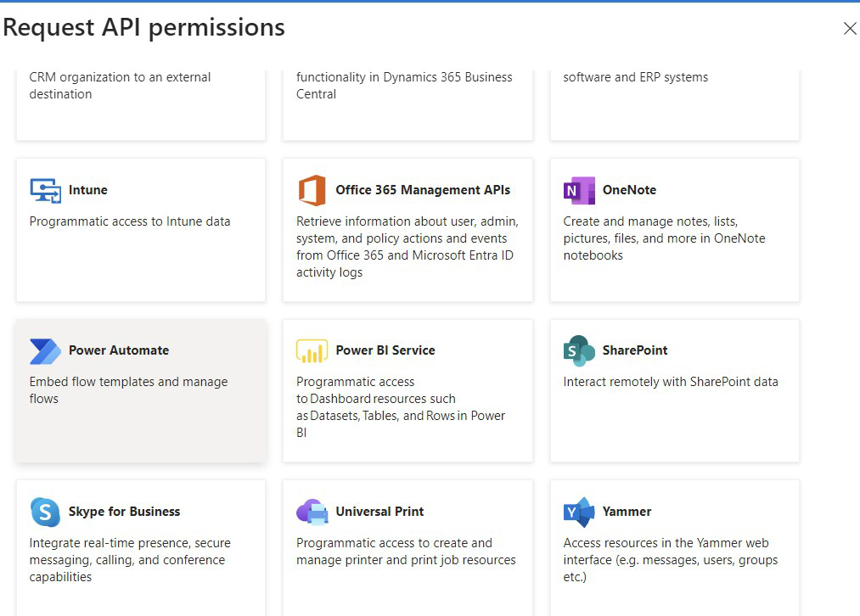The width and height of the screenshot is (860, 616).
Task: Select the Skype for Business title
Action: coord(124,512)
